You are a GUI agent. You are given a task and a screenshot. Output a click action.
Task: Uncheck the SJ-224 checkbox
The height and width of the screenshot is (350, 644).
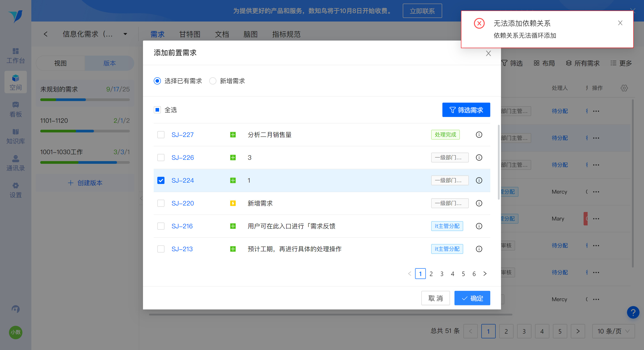[x=161, y=180]
